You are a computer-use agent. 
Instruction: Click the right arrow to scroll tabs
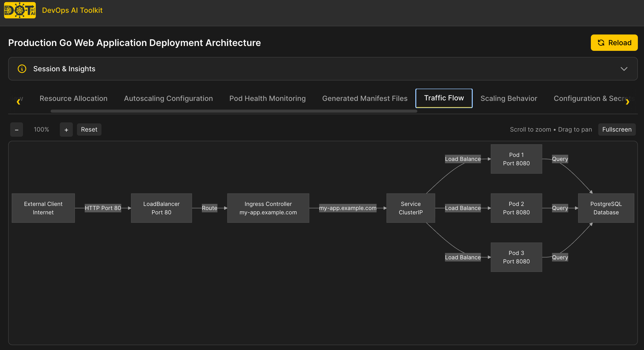[628, 102]
